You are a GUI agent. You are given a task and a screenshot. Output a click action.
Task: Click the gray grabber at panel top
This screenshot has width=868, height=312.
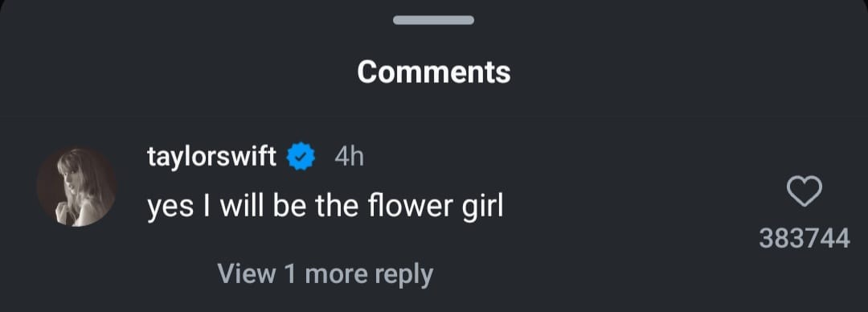pyautogui.click(x=433, y=20)
